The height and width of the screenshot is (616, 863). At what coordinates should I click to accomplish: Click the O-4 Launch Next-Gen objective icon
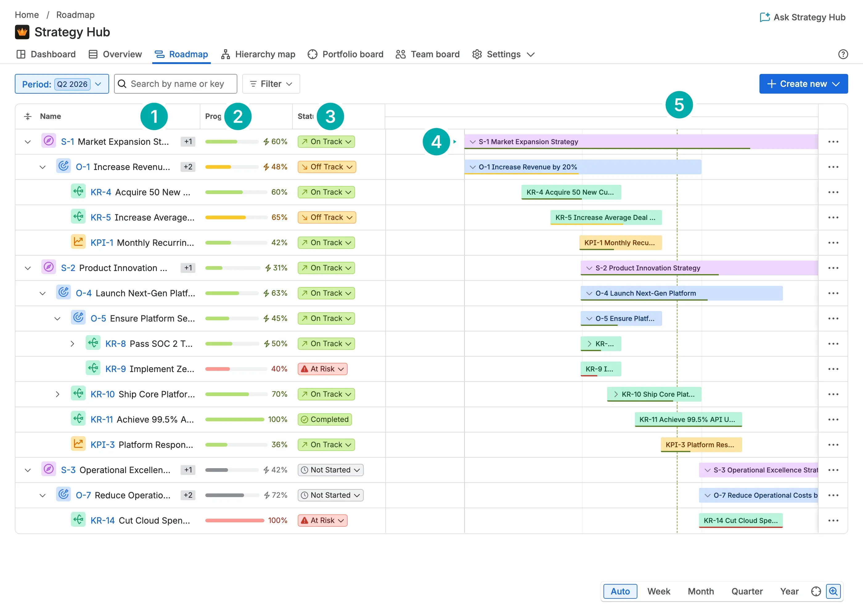tap(63, 293)
